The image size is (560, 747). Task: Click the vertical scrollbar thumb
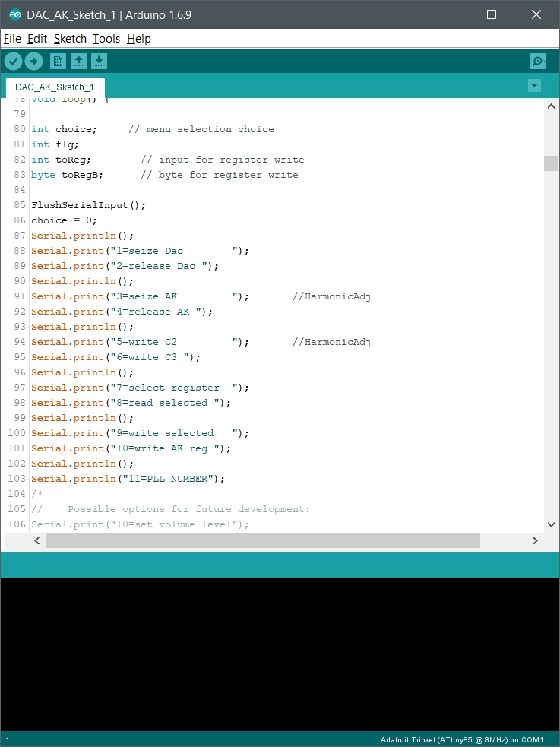click(x=551, y=163)
